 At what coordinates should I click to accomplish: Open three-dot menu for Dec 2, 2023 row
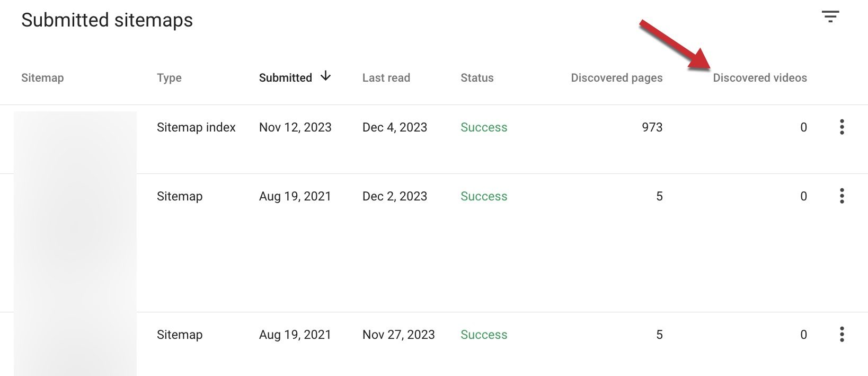point(842,196)
